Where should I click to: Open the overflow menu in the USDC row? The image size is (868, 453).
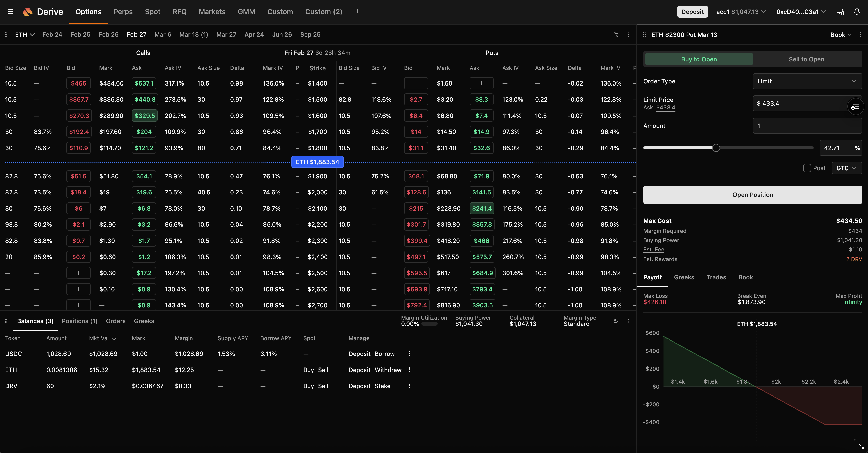[409, 353]
